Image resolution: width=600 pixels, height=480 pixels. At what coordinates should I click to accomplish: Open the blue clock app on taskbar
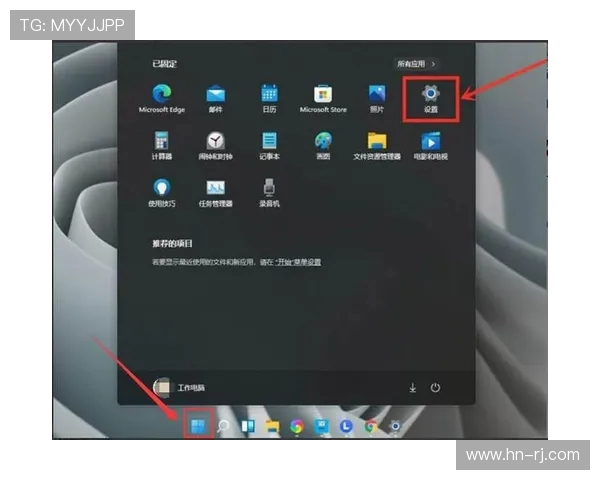point(346,426)
